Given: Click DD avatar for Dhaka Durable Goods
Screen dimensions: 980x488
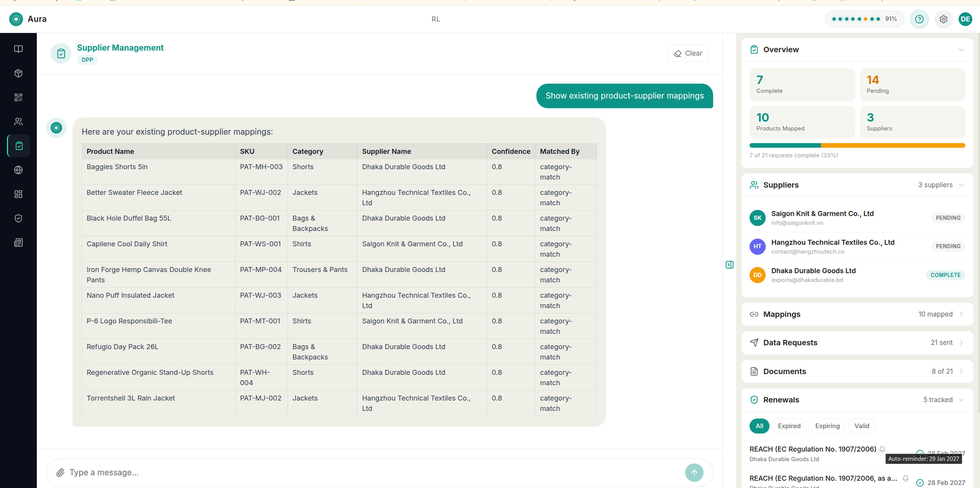Looking at the screenshot, I should pos(757,275).
